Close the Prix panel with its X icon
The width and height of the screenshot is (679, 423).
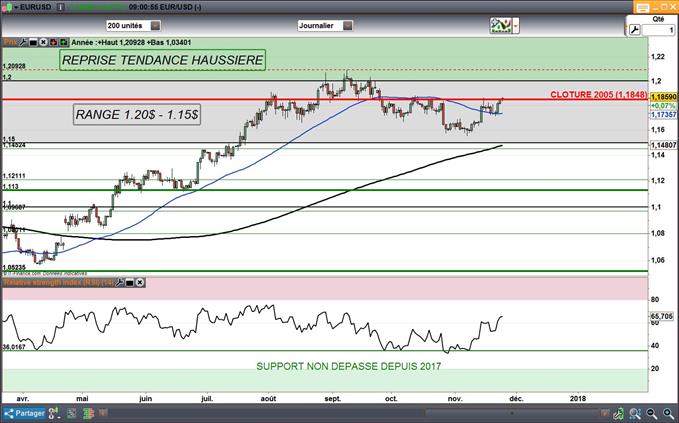[43, 42]
